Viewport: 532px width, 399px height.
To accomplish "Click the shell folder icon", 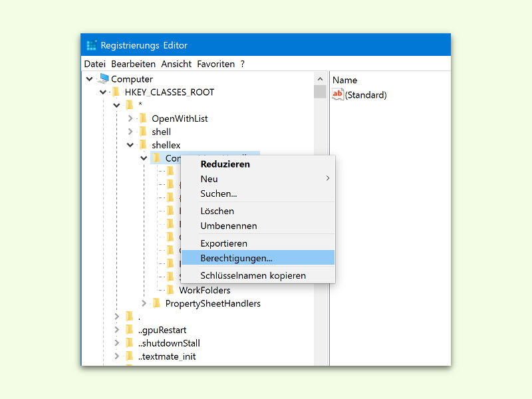I will point(143,132).
